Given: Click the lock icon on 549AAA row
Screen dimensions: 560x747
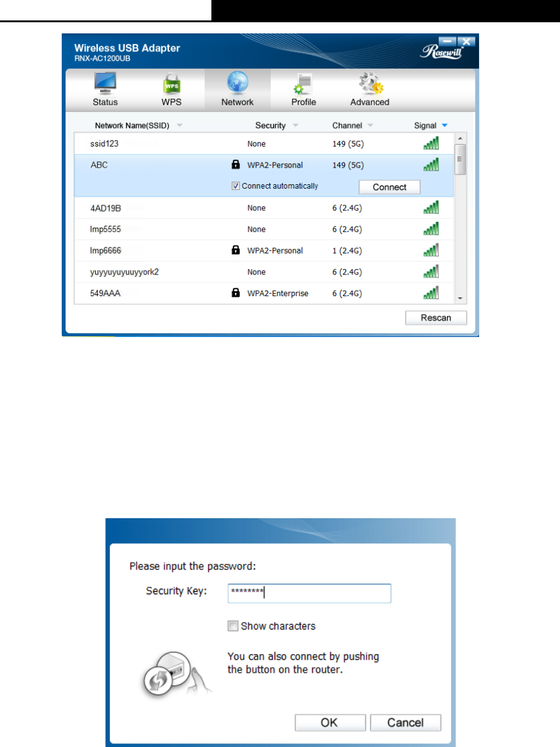Looking at the screenshot, I should [235, 293].
